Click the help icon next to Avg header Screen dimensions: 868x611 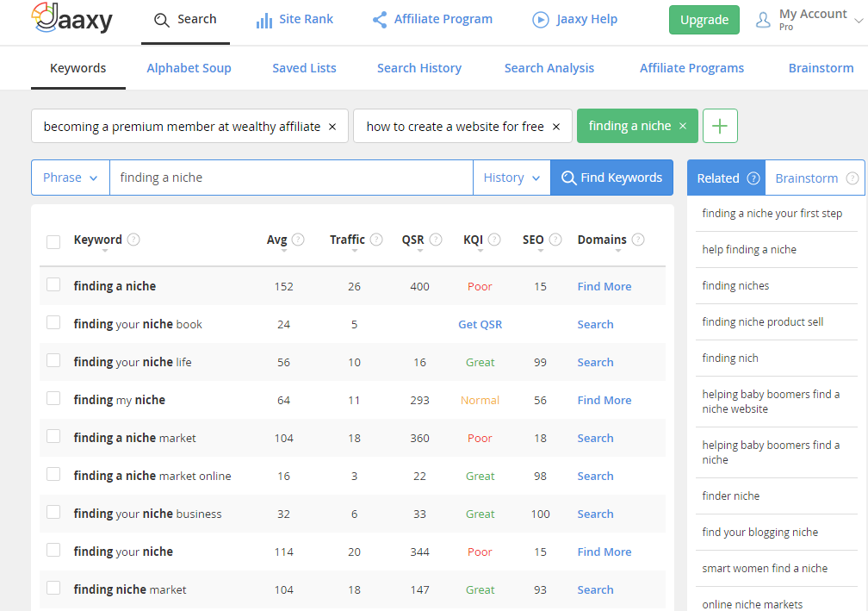click(298, 240)
